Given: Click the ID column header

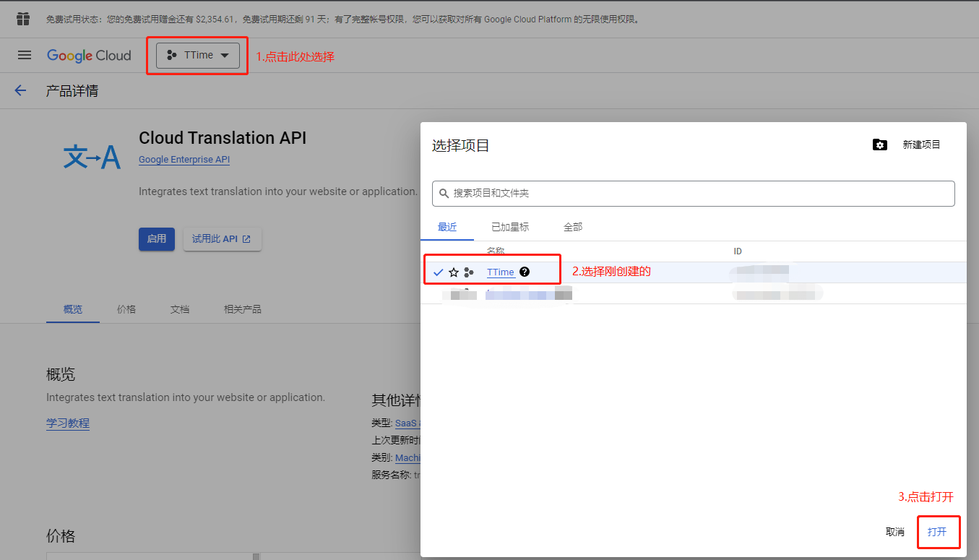Looking at the screenshot, I should (x=738, y=251).
